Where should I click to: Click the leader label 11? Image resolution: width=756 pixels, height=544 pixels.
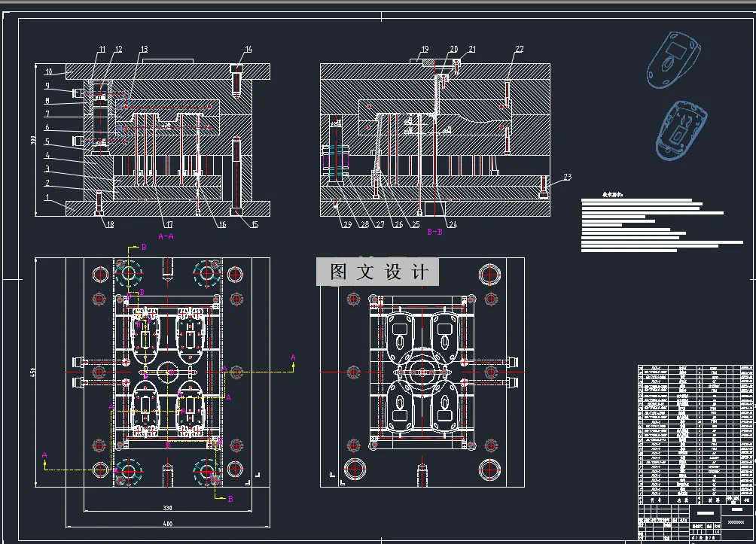(102, 49)
